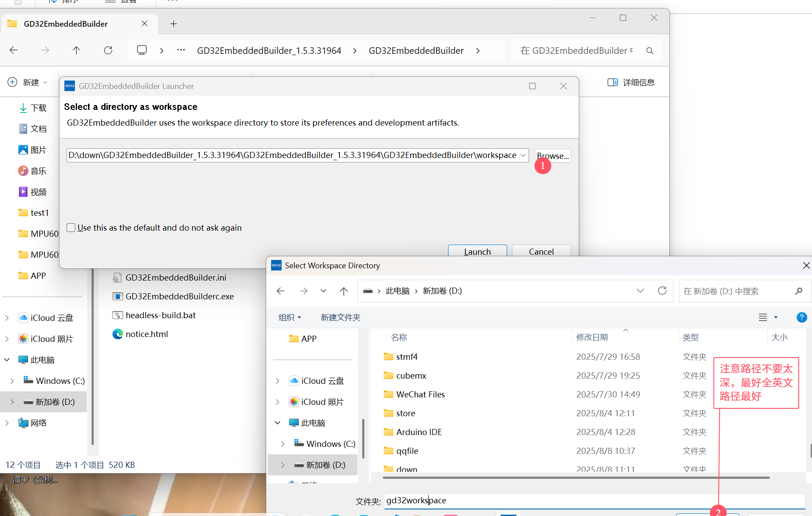Go back in Select Workspace Directory dialog
Image resolution: width=812 pixels, height=516 pixels.
click(281, 291)
